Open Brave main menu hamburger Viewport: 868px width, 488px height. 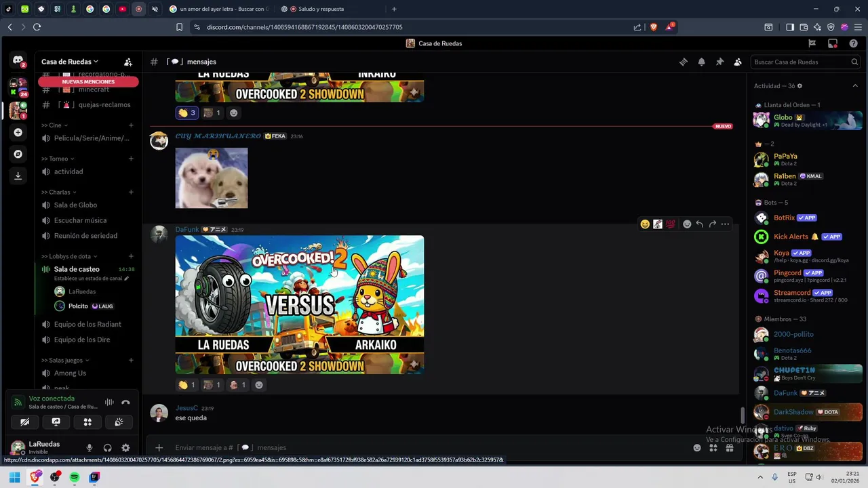click(x=856, y=27)
